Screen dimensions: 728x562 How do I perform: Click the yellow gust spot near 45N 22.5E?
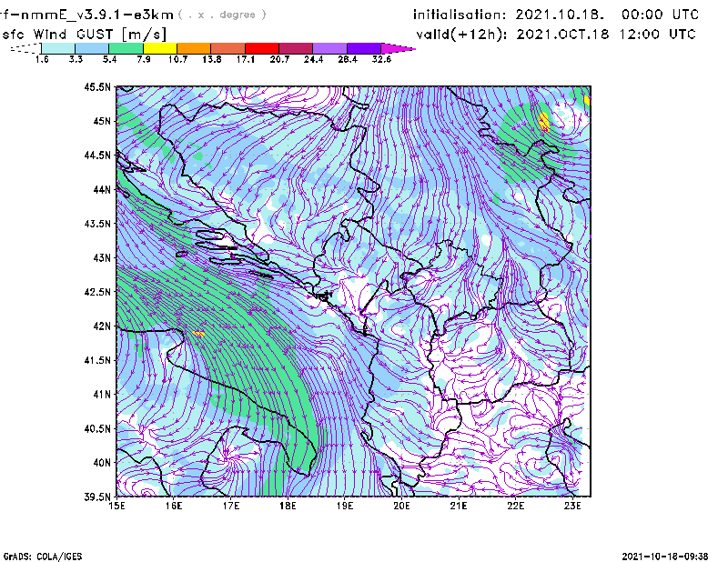click(x=544, y=122)
